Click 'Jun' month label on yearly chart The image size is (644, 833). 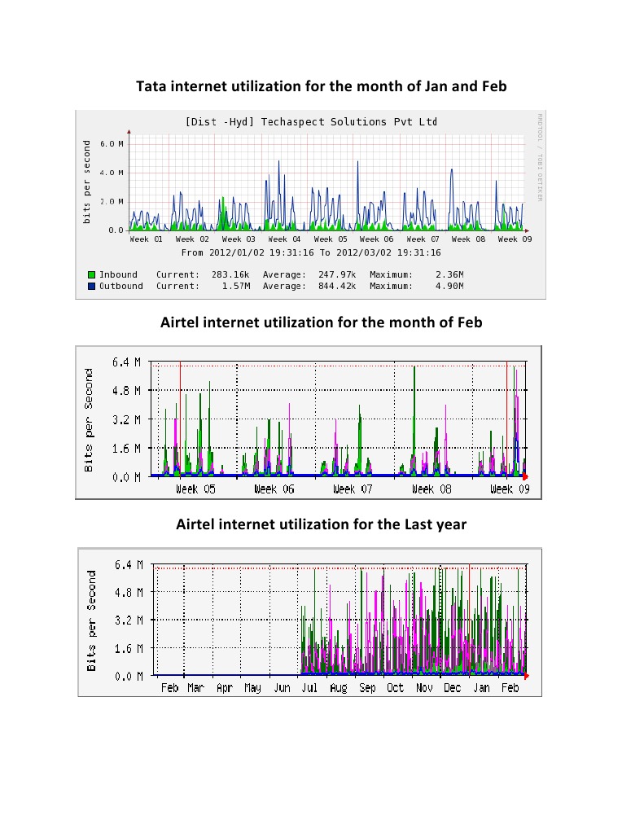[x=282, y=687]
